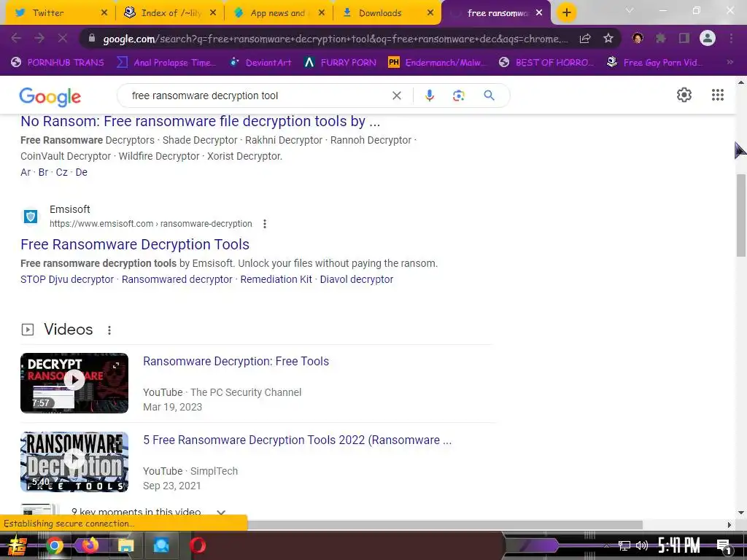Open the Br language link
The width and height of the screenshot is (747, 560).
tap(43, 172)
